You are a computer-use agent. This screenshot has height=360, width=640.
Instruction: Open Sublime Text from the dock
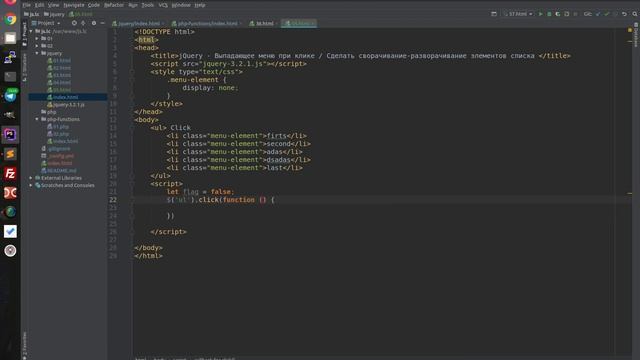coord(10,154)
